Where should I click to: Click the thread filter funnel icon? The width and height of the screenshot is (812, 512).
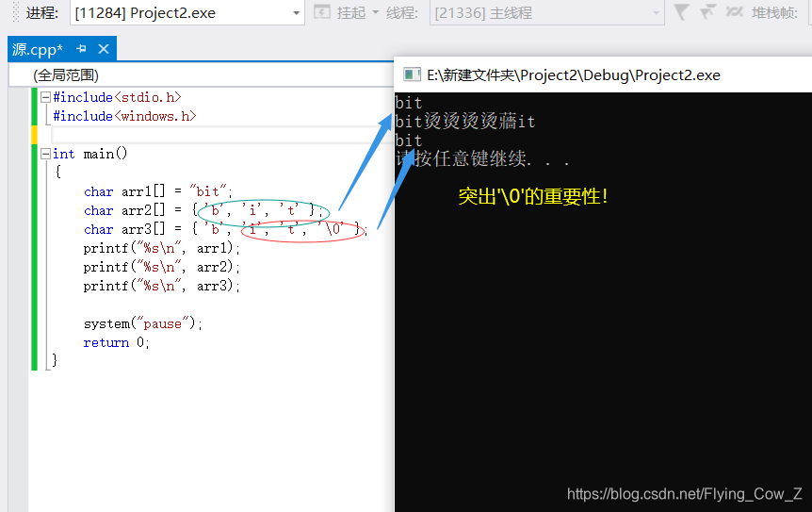point(681,12)
